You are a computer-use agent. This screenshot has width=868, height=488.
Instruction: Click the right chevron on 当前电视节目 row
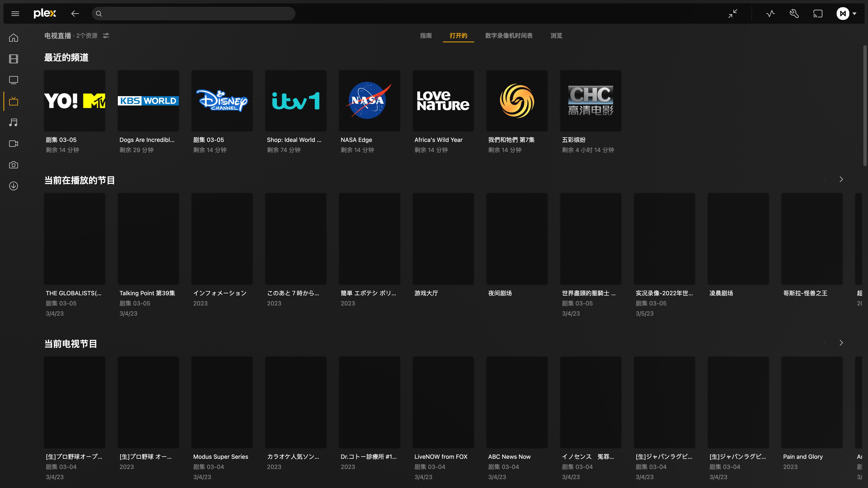[x=841, y=342]
